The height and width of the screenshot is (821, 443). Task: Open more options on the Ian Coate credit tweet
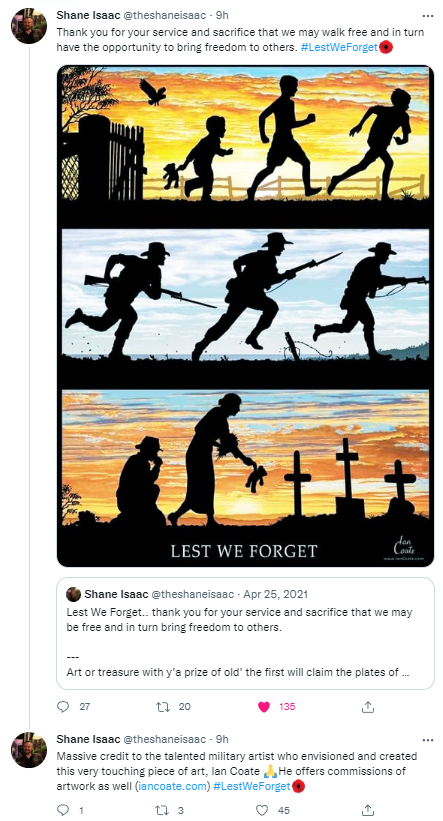[428, 740]
